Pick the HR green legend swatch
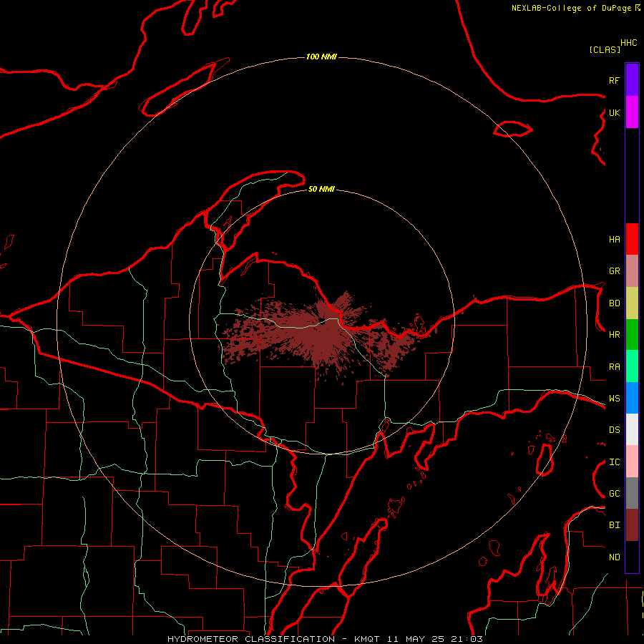The height and width of the screenshot is (644, 644). click(632, 335)
